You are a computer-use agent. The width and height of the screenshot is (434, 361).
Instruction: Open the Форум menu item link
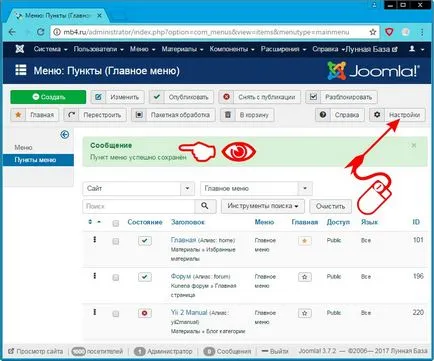[181, 276]
